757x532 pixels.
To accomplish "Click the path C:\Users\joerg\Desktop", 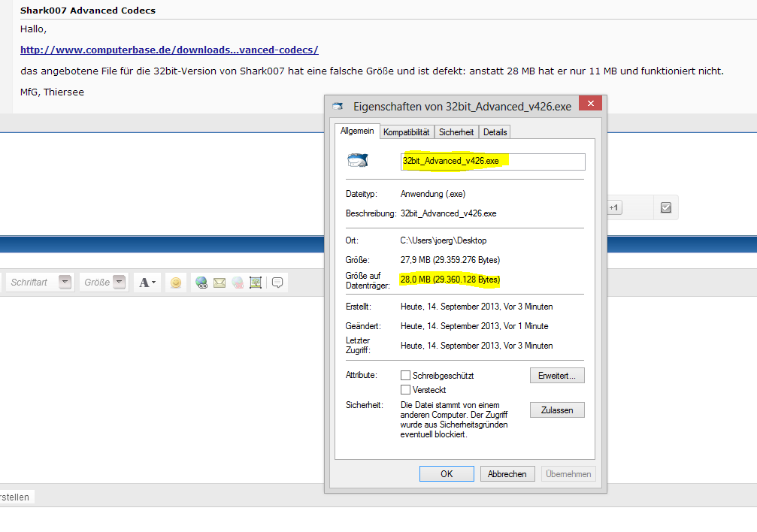I will pos(444,240).
